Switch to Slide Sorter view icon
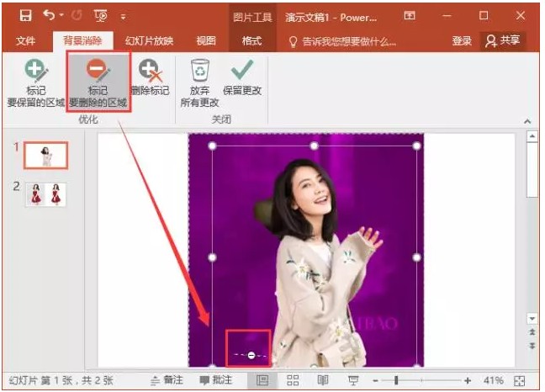545x392 pixels. point(293,380)
